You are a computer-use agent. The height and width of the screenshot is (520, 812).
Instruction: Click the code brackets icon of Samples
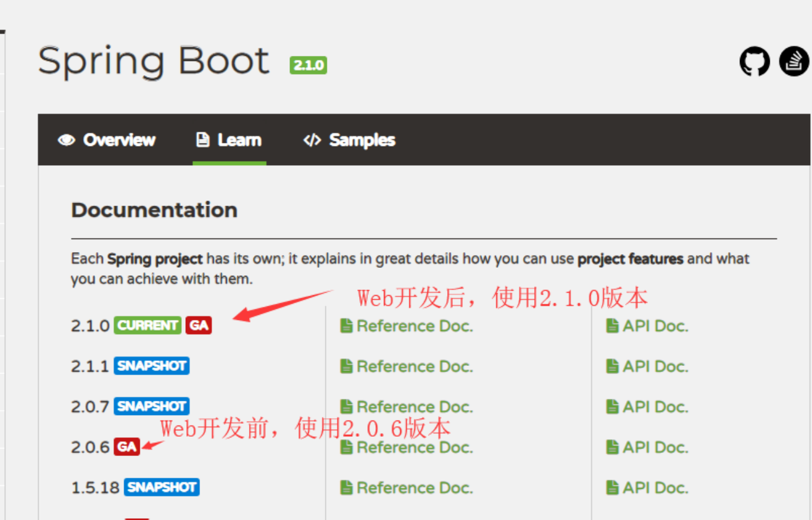point(312,140)
